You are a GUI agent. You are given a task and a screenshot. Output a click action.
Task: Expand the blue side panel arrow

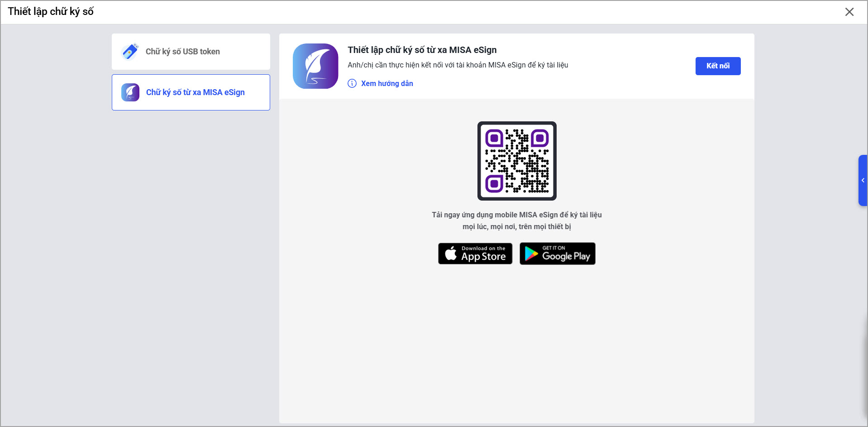863,180
